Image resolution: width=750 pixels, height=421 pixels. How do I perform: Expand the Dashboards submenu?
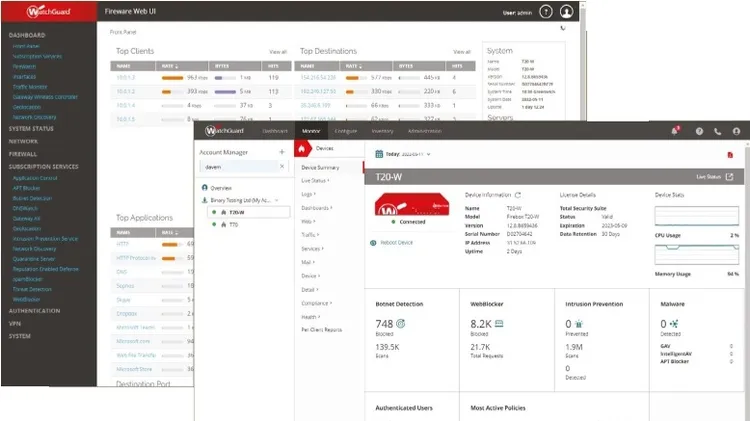point(317,208)
